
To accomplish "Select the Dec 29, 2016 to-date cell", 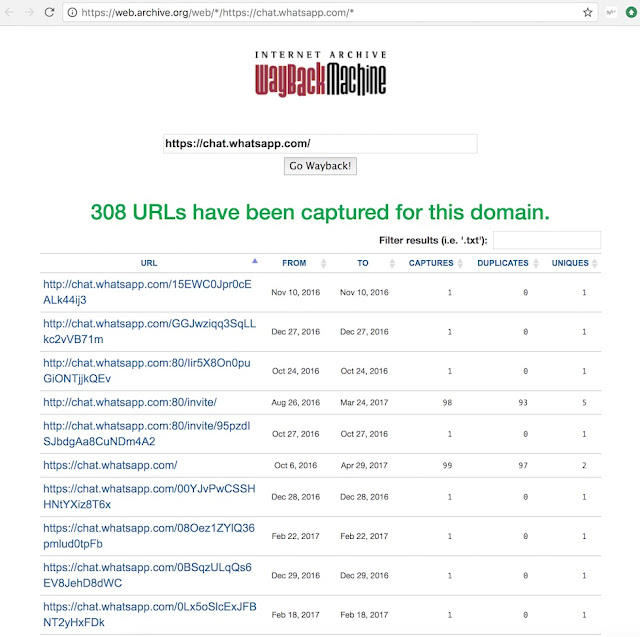I will [364, 575].
